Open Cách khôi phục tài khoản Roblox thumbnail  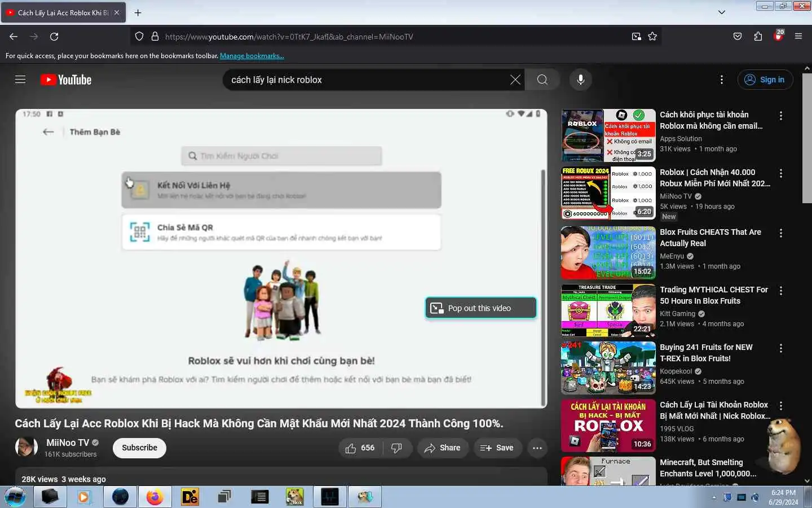tap(608, 135)
